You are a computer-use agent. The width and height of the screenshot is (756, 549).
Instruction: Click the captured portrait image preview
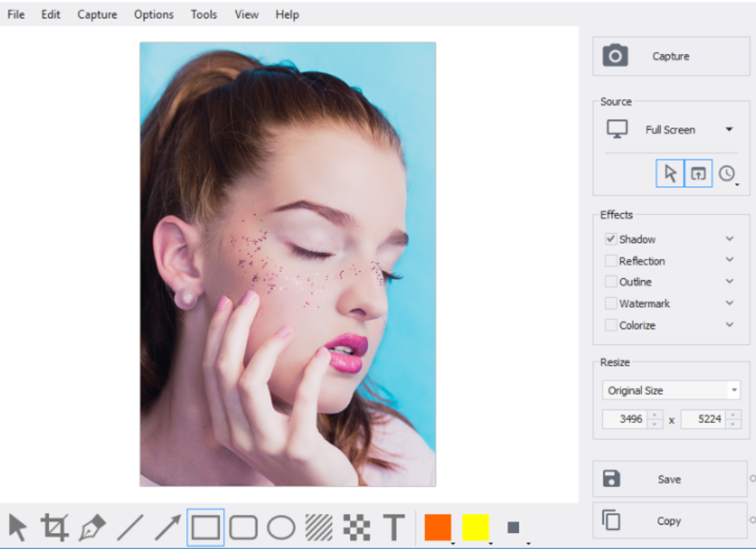coord(288,264)
